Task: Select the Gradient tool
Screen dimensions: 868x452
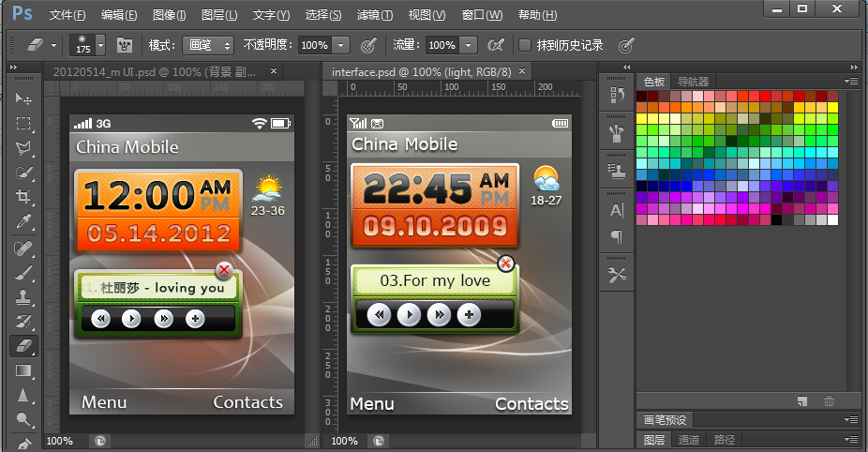Action: [x=23, y=370]
